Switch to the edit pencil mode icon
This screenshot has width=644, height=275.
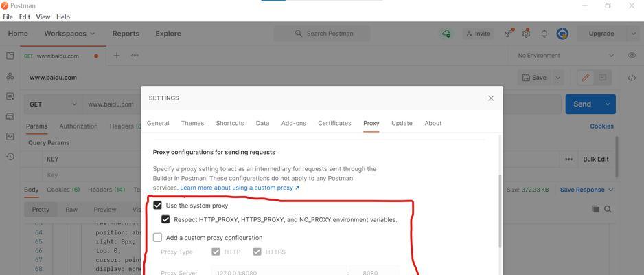tap(586, 77)
